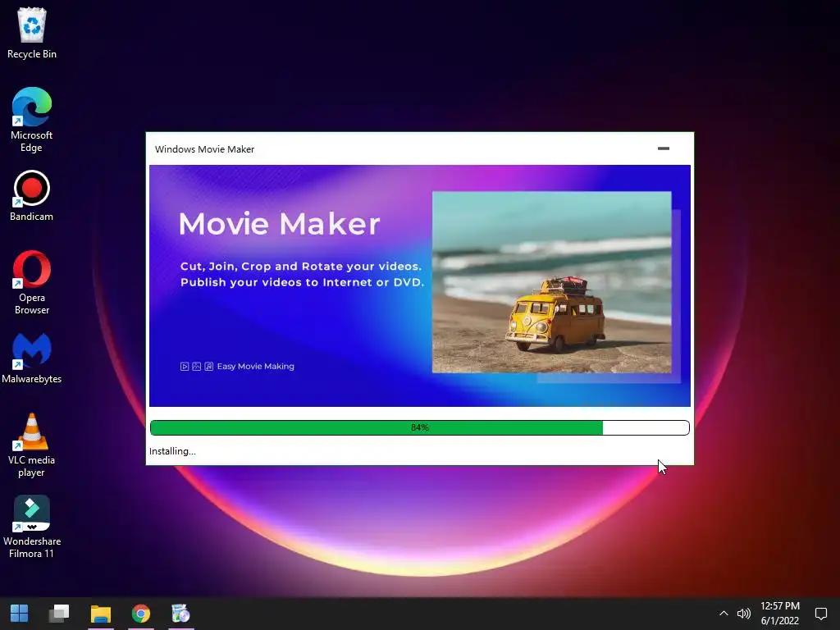The image size is (840, 630).
Task: Open the volume control in the tray
Action: coord(744,614)
